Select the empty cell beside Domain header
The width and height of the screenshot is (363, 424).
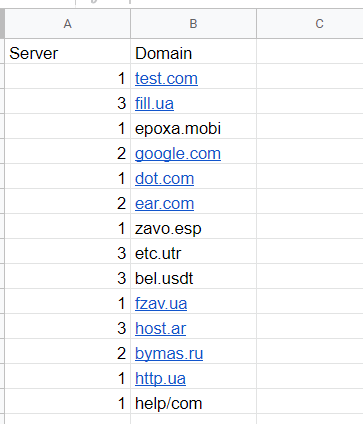[310, 53]
